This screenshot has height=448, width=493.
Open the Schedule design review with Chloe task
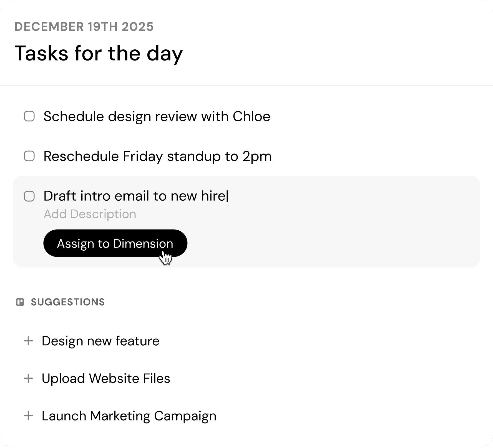point(157,116)
